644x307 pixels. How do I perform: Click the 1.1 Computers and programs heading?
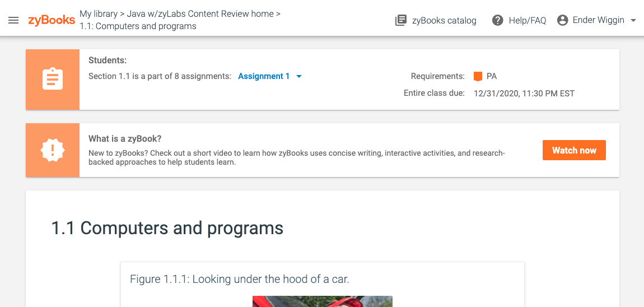(167, 228)
